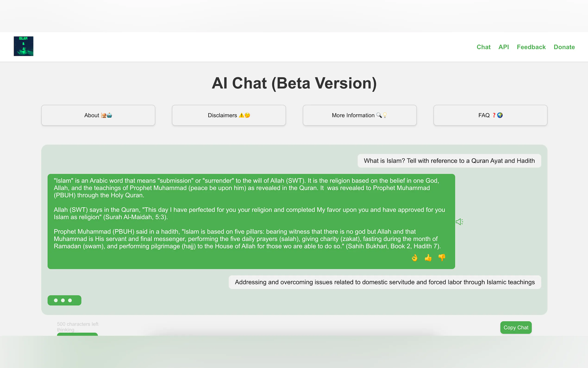
Task: Open the FAQ section
Action: (x=490, y=115)
